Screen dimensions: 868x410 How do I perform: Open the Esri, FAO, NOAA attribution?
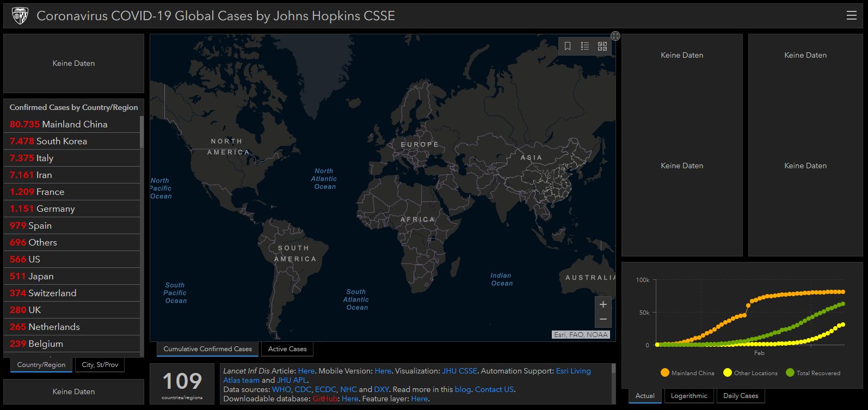581,335
